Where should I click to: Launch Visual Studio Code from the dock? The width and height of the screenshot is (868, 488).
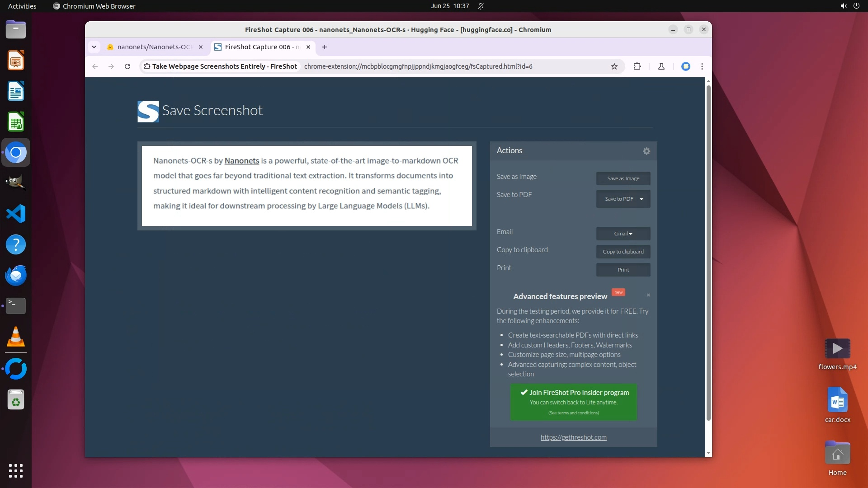coord(16,214)
